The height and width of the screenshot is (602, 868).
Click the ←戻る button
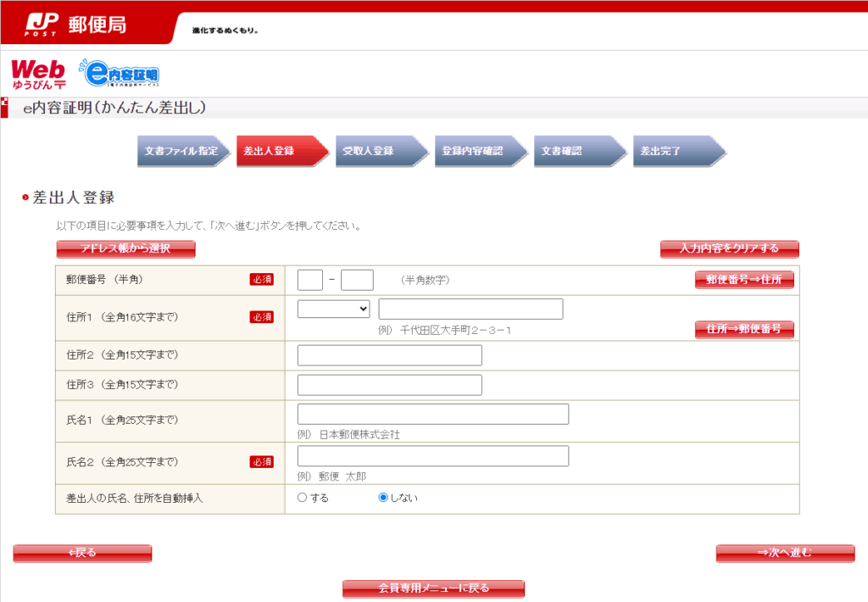pos(82,553)
